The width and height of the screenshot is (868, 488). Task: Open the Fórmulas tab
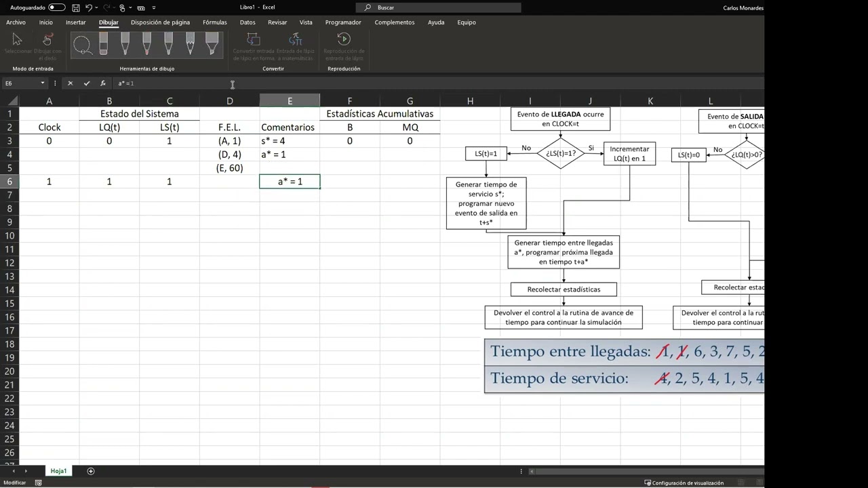click(215, 22)
